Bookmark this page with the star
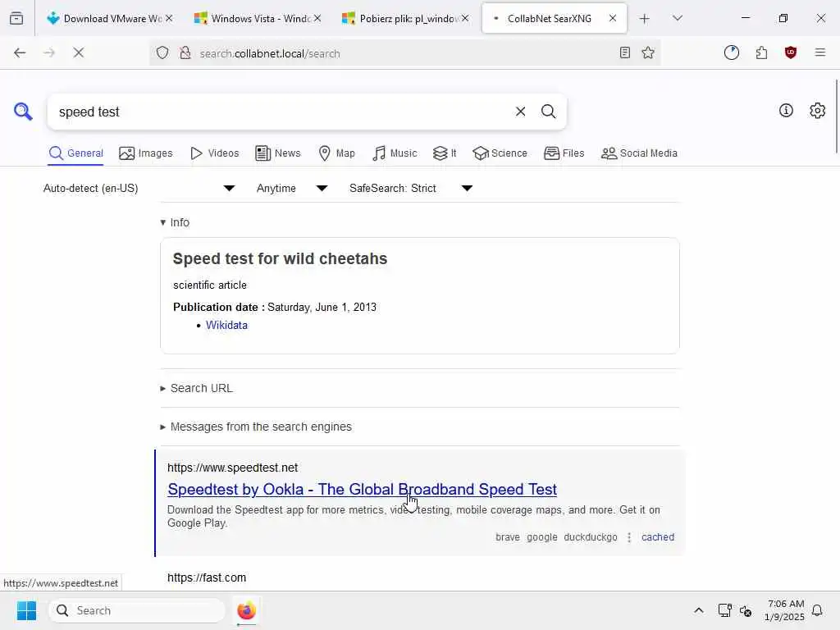 click(648, 52)
